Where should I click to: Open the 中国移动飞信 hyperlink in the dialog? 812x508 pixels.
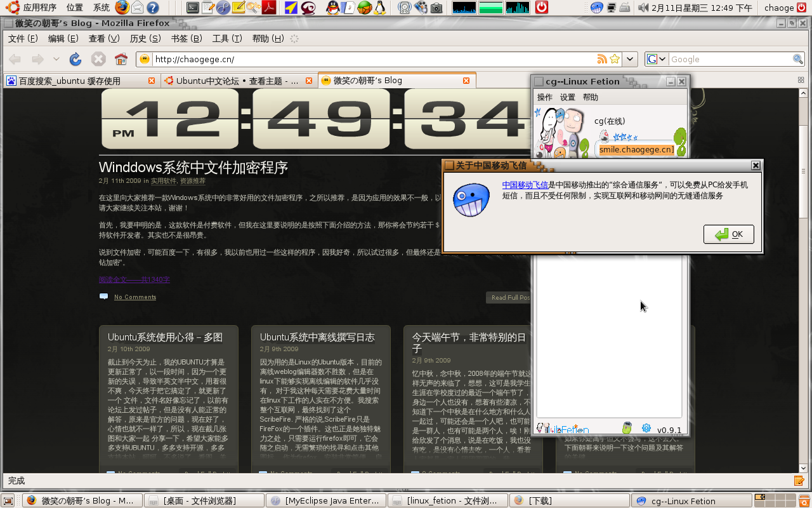click(x=525, y=185)
